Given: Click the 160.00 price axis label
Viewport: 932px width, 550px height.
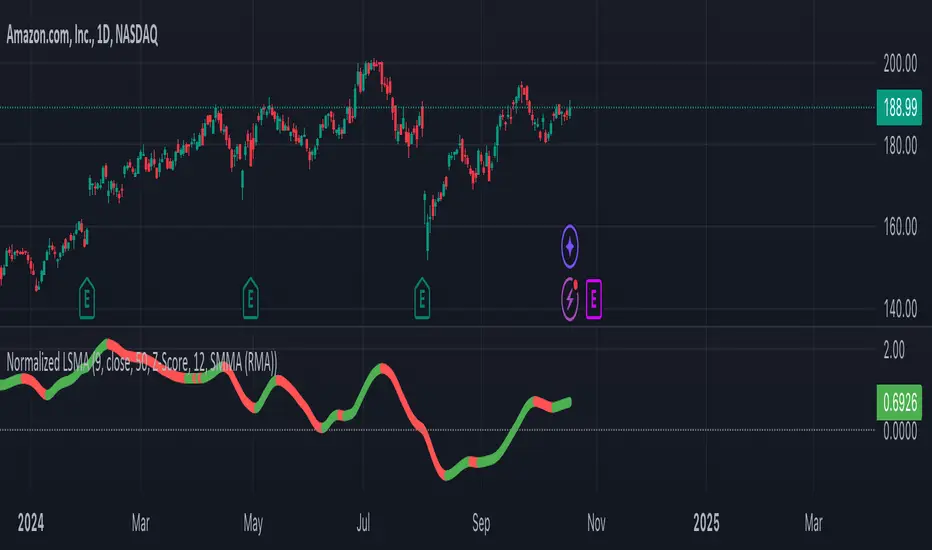Looking at the screenshot, I should click(900, 227).
